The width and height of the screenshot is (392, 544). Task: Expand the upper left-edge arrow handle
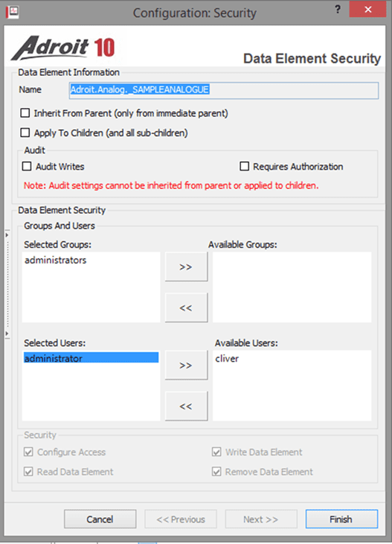7,235
